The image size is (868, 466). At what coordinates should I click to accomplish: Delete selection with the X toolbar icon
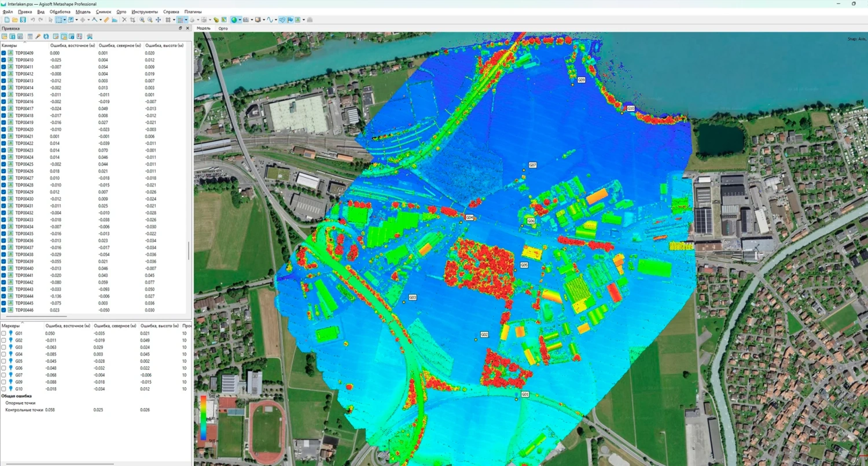tap(124, 20)
